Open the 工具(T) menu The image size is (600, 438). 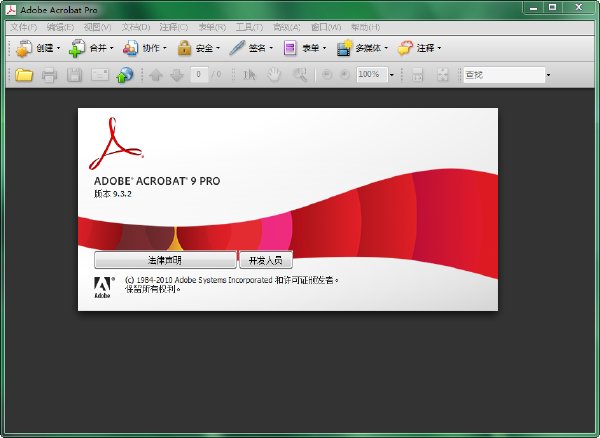coord(249,27)
